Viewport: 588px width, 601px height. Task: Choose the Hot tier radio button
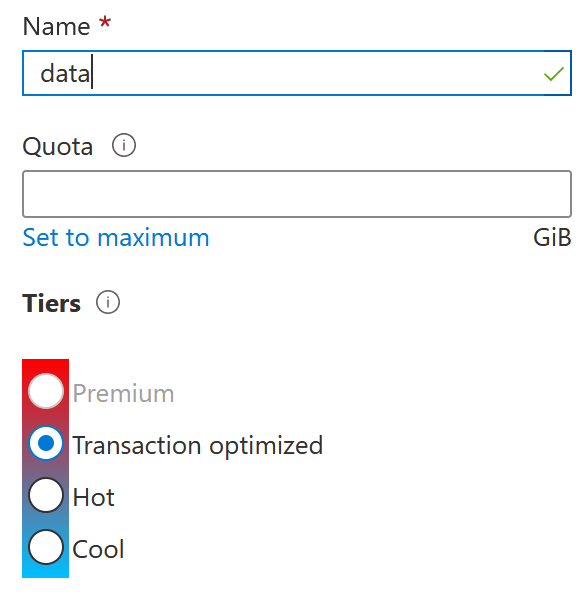point(46,495)
